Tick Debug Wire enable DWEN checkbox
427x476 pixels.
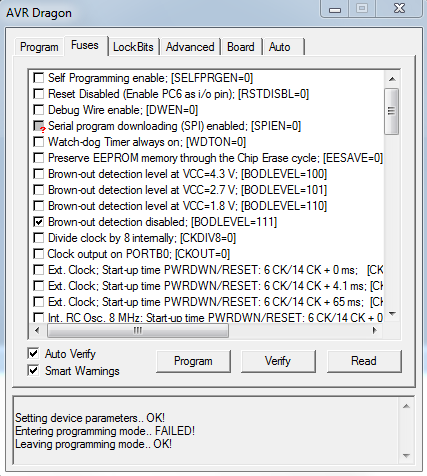pyautogui.click(x=39, y=110)
